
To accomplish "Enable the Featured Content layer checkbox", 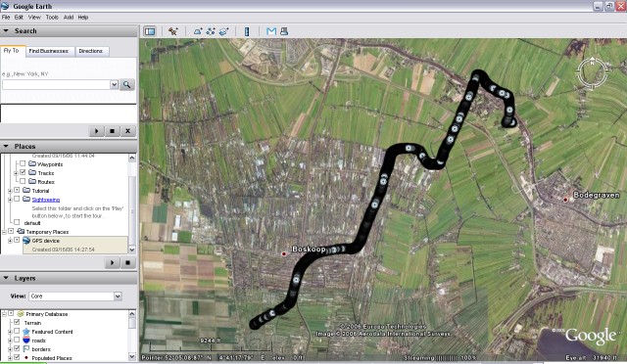I will pyautogui.click(x=17, y=332).
